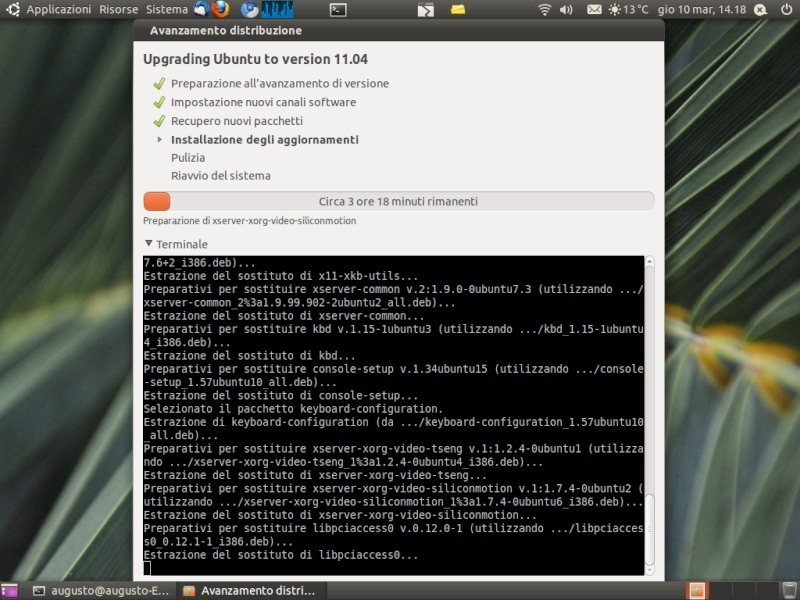Image resolution: width=800 pixels, height=600 pixels.
Task: Launch Chromium from the top panel
Action: point(249,9)
